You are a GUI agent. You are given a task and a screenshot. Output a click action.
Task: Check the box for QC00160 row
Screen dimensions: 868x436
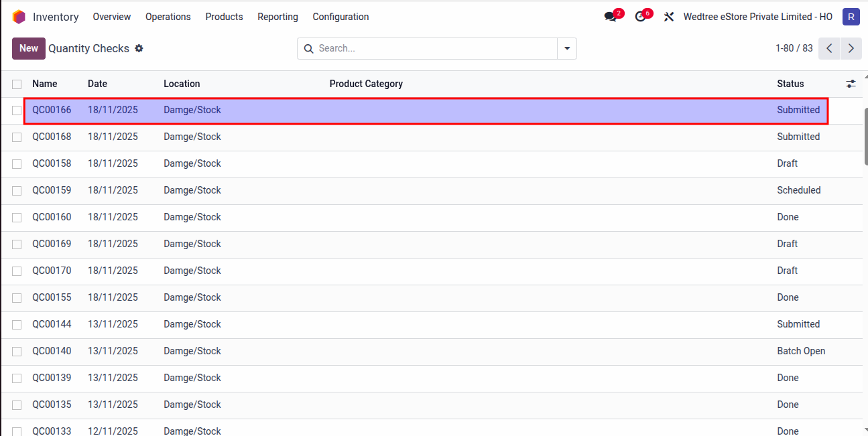pyautogui.click(x=17, y=218)
